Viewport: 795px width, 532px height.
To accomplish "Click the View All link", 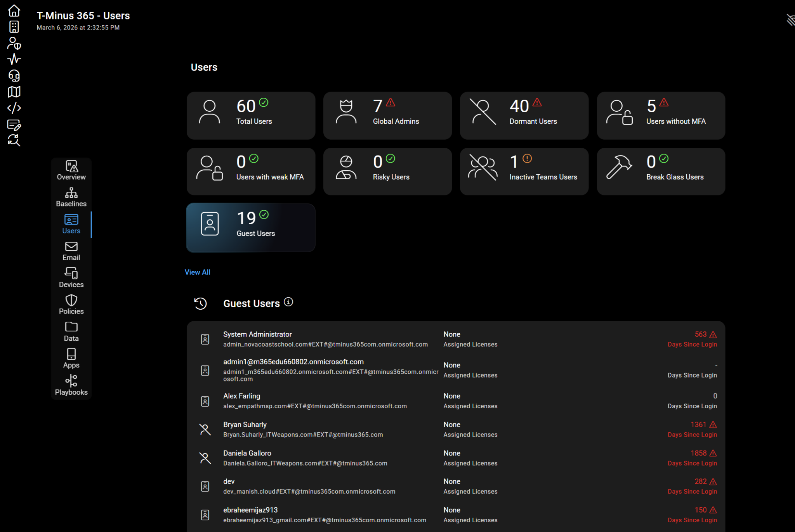I will tap(197, 272).
